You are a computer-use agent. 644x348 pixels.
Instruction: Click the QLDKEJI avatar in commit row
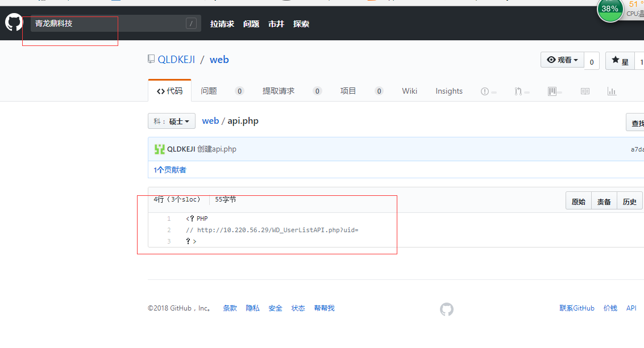click(159, 149)
